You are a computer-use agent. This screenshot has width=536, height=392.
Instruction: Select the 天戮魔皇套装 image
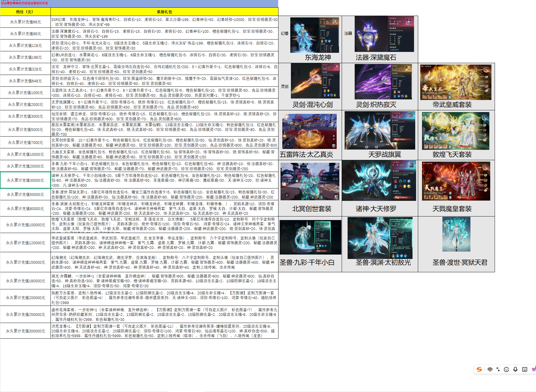pyautogui.click(x=456, y=181)
